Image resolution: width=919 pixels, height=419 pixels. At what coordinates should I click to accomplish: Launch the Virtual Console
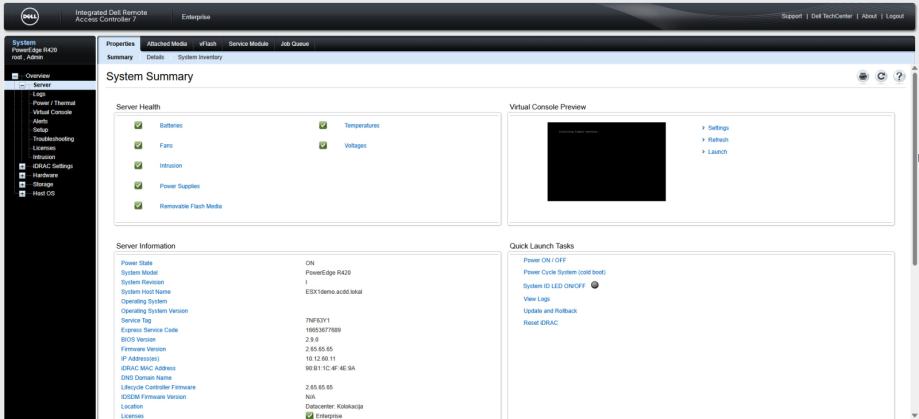coord(717,152)
